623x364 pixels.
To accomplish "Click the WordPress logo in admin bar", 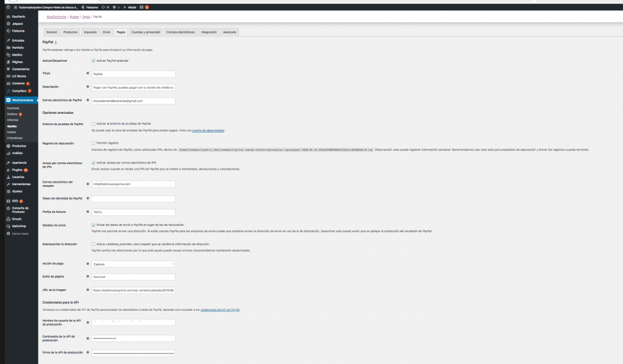I will pyautogui.click(x=7, y=7).
